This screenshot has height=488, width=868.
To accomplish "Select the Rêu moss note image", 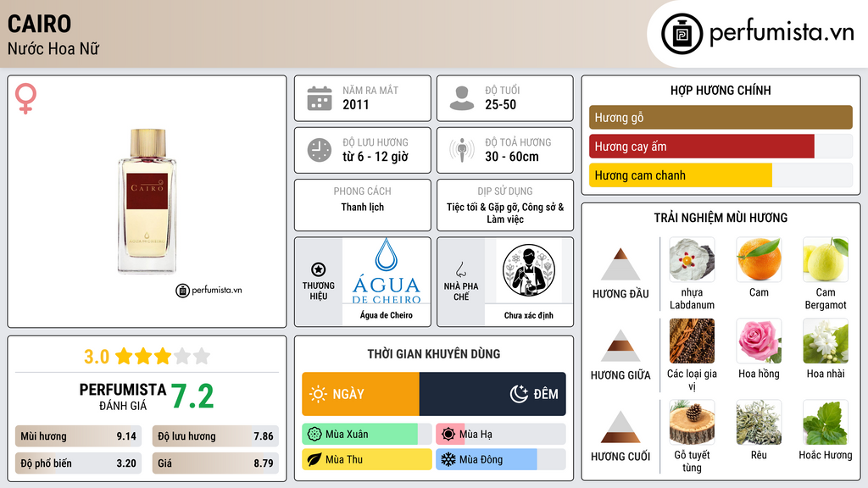I will coord(759,422).
